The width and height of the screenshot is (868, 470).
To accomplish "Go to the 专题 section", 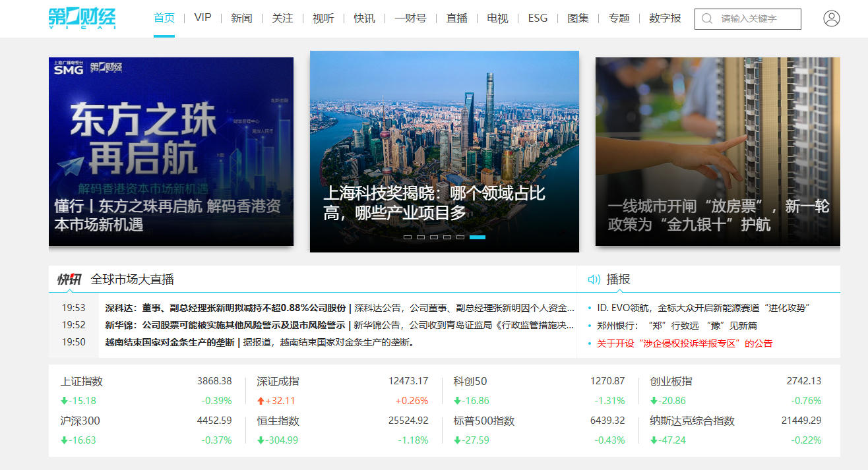I will coord(619,18).
